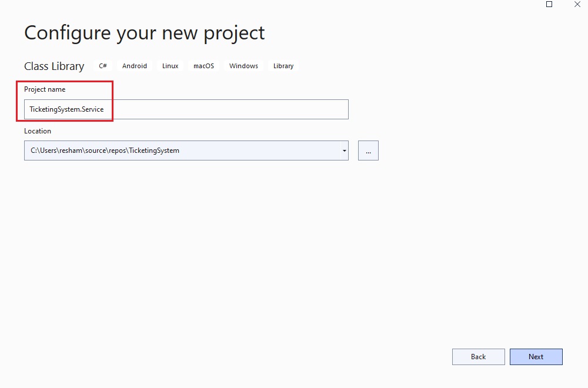The height and width of the screenshot is (388, 588).
Task: Click the Linux platform tag
Action: coord(170,66)
